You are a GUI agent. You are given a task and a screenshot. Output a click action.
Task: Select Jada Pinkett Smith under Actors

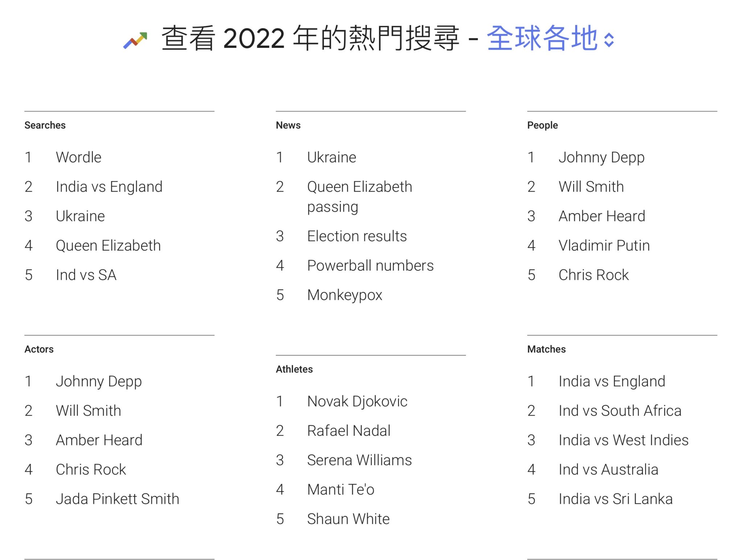tap(117, 499)
